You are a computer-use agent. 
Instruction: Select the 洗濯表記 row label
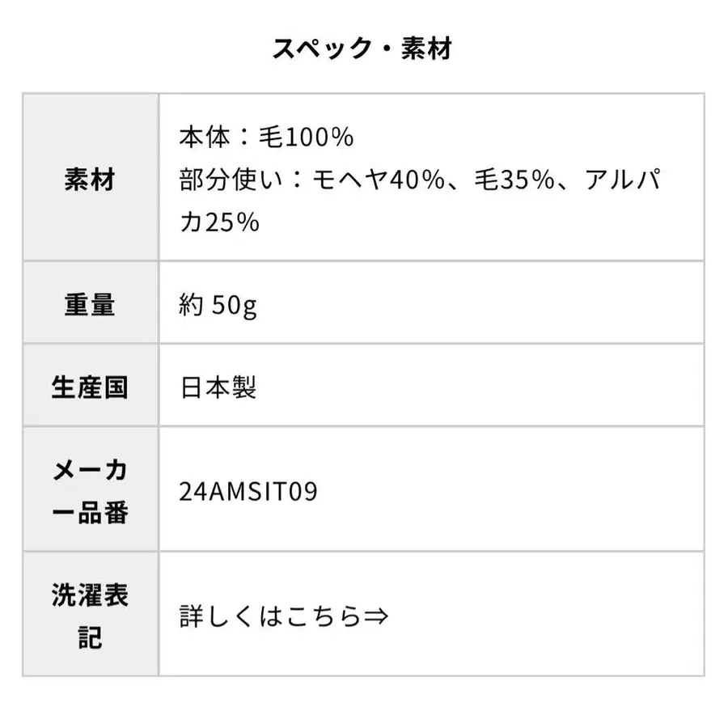pyautogui.click(x=90, y=616)
